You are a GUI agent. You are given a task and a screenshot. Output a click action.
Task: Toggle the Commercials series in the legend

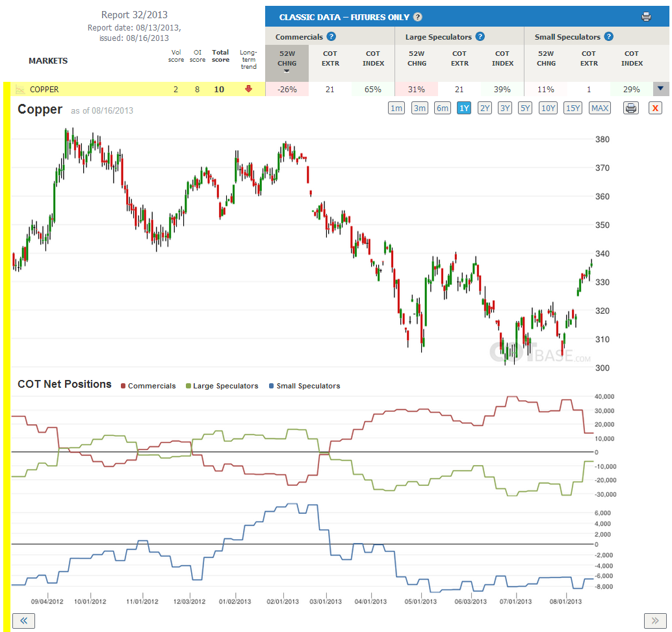(148, 386)
